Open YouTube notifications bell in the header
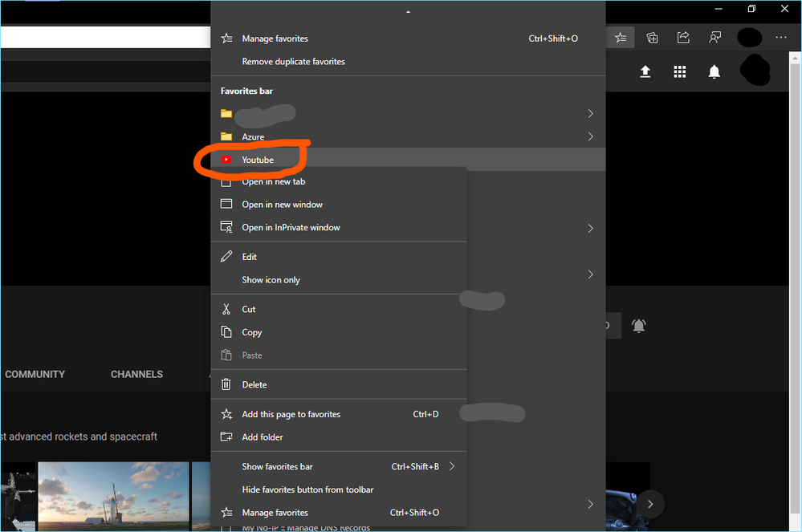The width and height of the screenshot is (802, 532). (x=714, y=71)
